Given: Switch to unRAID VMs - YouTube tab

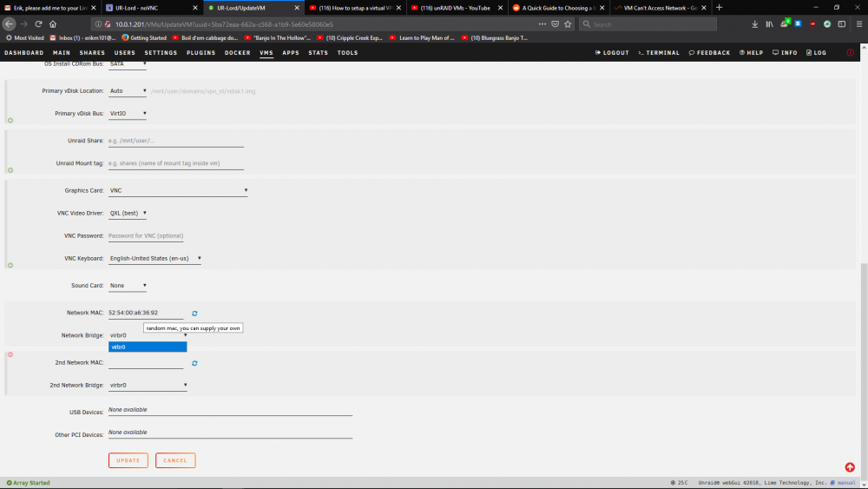Looking at the screenshot, I should coord(457,8).
